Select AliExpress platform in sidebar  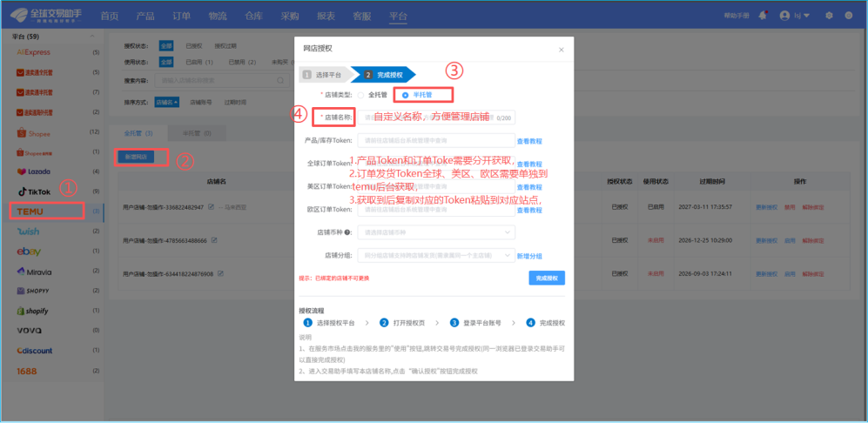pos(34,52)
